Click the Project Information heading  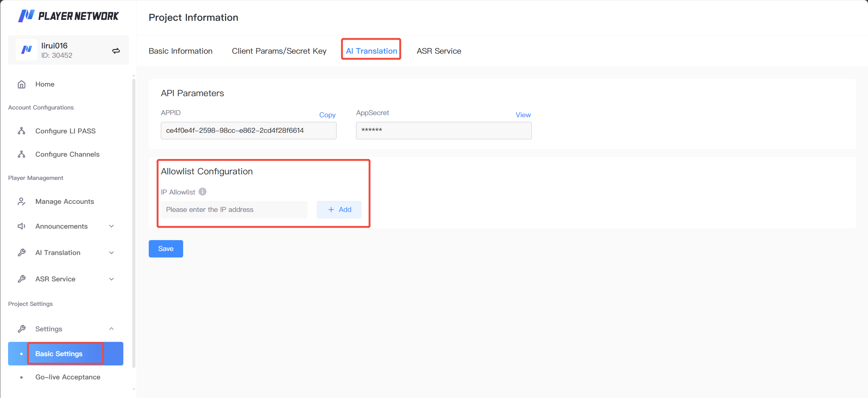coord(193,18)
